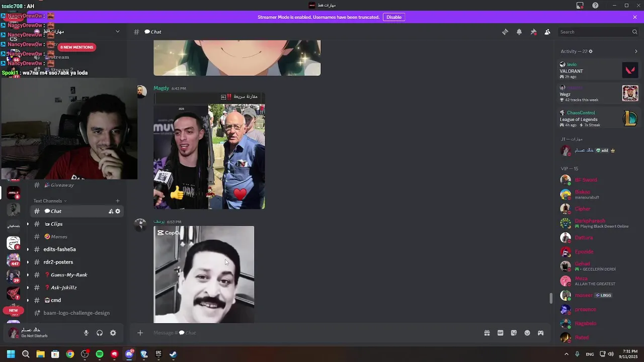Select the Chat text channel
Image resolution: width=644 pixels, height=362 pixels.
point(76,211)
